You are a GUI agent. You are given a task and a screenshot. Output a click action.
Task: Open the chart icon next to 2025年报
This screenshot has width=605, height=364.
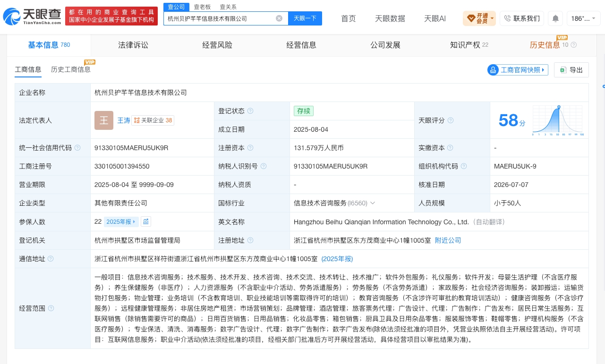click(146, 221)
